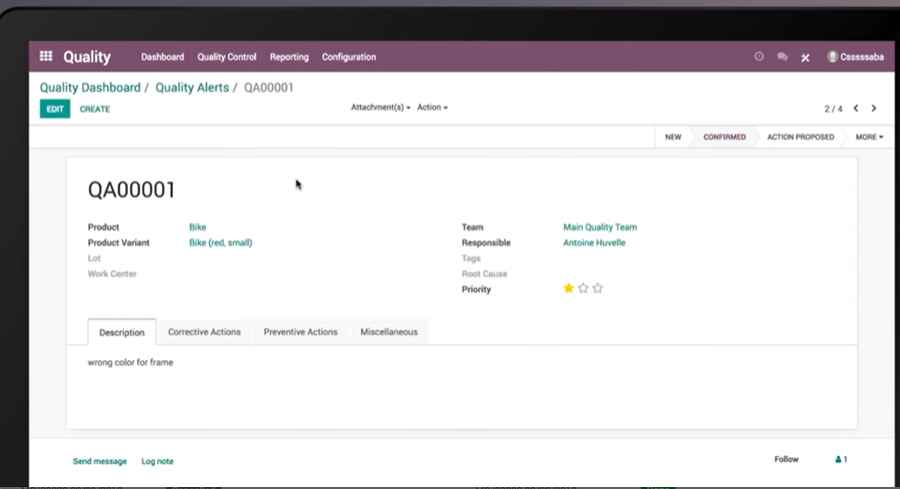Click Send message in the chatter
Screen dimensions: 900x489
point(100,461)
